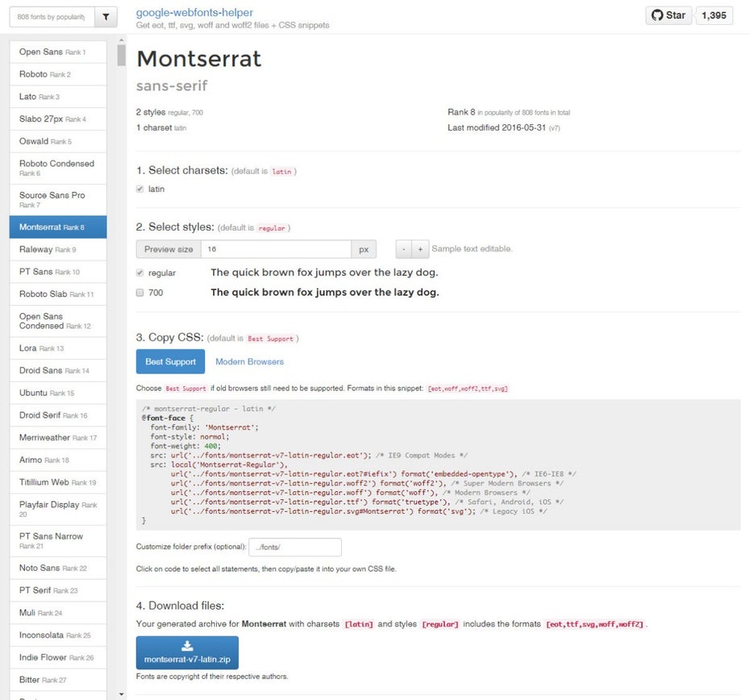Choose PT Serif Rank 23 font

pyautogui.click(x=58, y=590)
